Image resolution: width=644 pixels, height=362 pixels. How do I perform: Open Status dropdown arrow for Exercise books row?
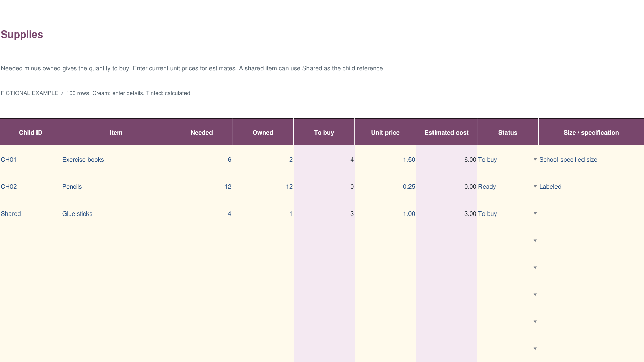[x=535, y=159]
